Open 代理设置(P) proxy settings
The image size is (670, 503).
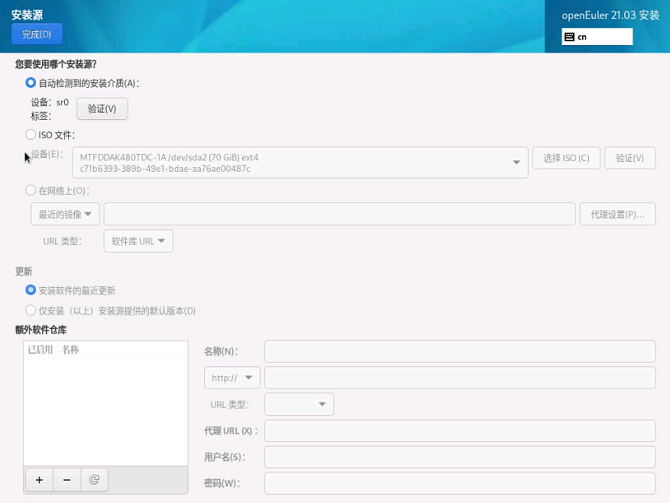click(x=617, y=214)
